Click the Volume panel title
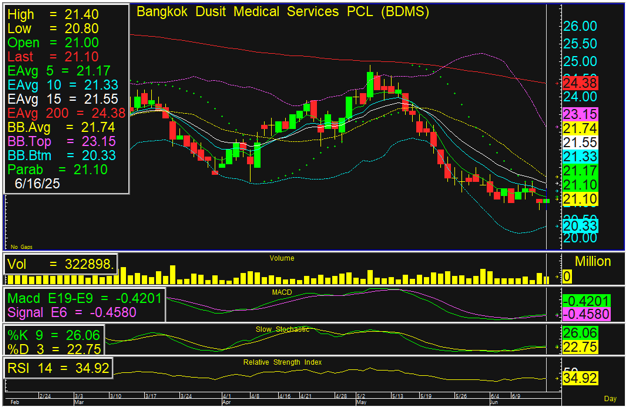Image resolution: width=629 pixels, height=408 pixels. 282,258
